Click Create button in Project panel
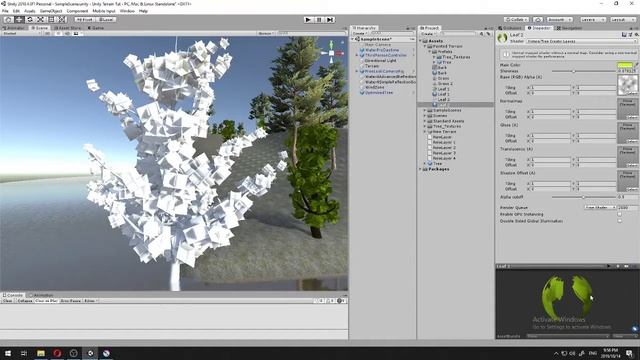Screen dimensions: 640x360 click(428, 33)
